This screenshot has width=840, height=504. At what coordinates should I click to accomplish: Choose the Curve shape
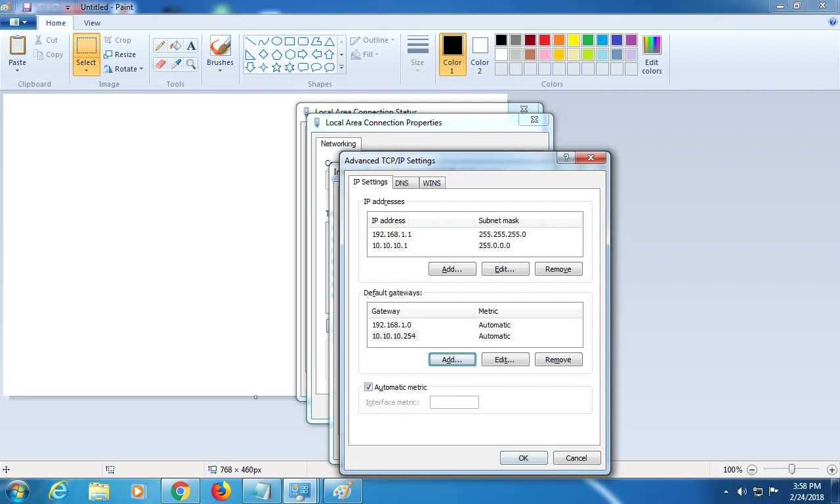coord(264,41)
